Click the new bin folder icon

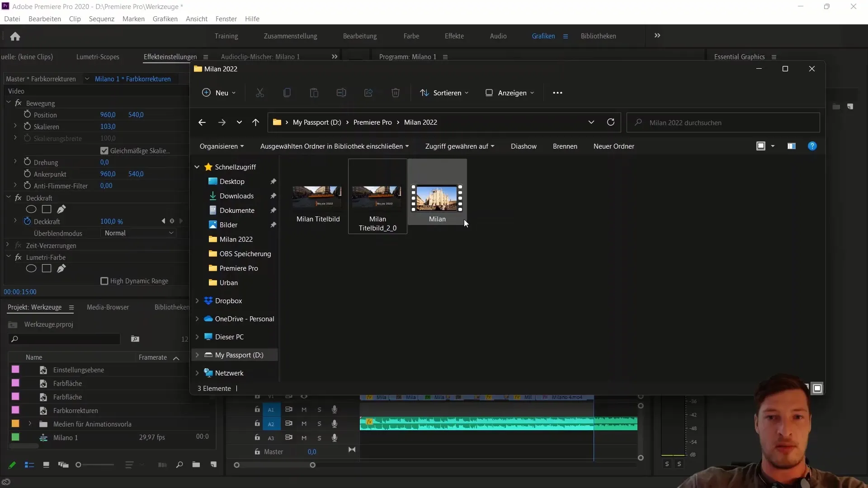click(x=196, y=465)
